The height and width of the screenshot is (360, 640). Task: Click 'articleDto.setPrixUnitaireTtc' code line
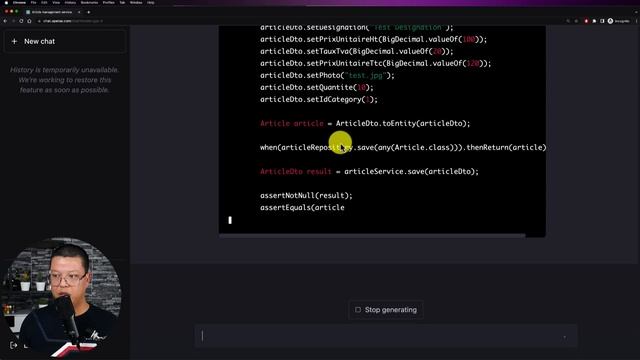[x=376, y=63]
